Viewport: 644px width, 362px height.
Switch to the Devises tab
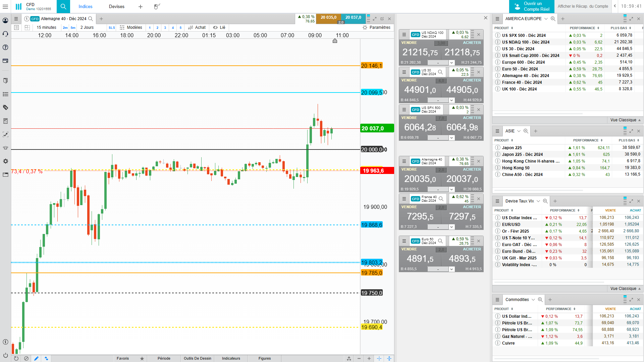[x=116, y=6]
